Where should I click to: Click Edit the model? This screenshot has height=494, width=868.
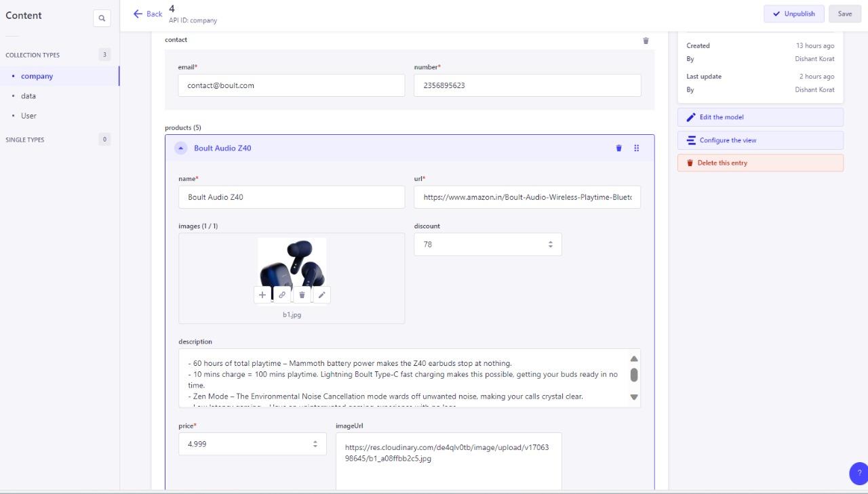(760, 117)
